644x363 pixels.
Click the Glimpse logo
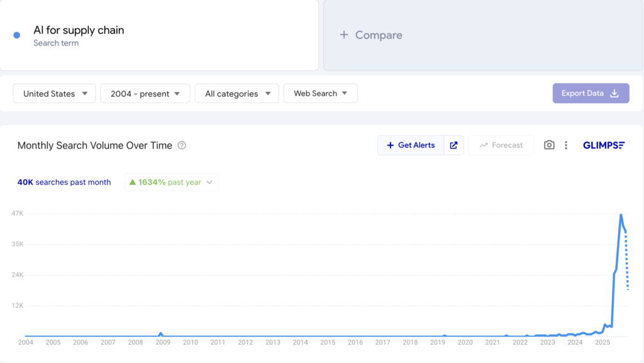tap(603, 145)
